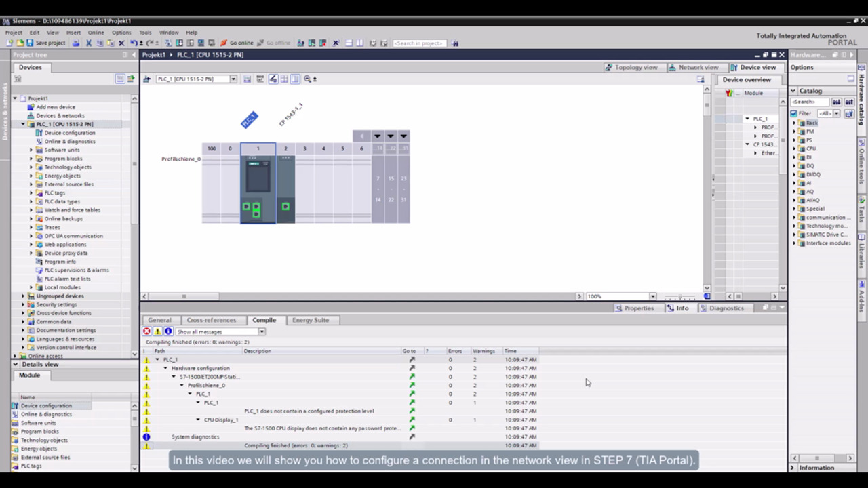Image resolution: width=868 pixels, height=488 pixels.
Task: Click the zoom magnifier icon above the rack
Action: [x=307, y=79]
